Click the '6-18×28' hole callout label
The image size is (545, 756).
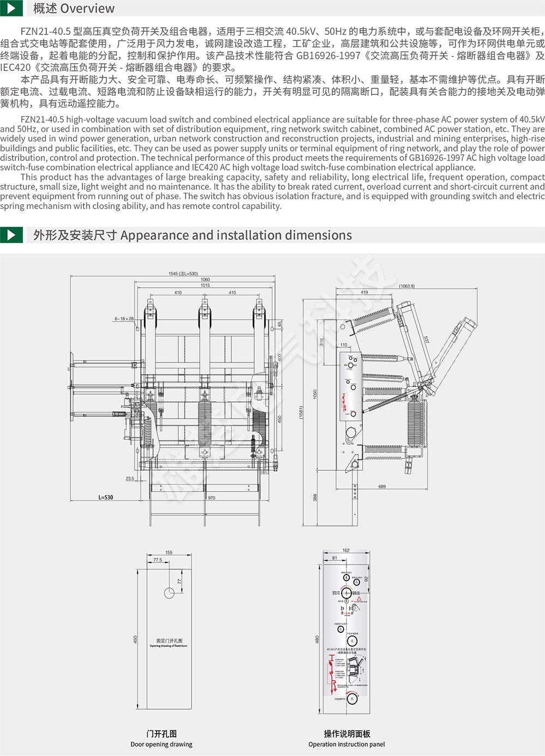point(124,318)
